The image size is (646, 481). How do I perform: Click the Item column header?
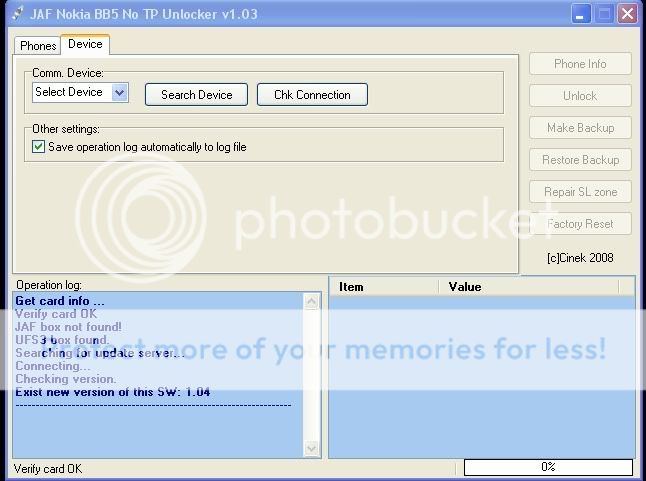(384, 287)
